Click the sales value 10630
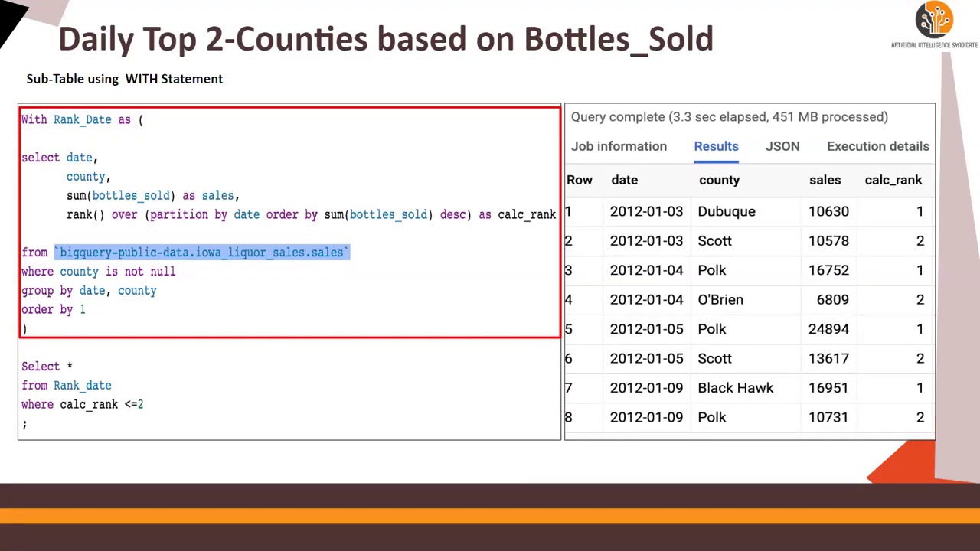The width and height of the screenshot is (980, 551). point(828,211)
